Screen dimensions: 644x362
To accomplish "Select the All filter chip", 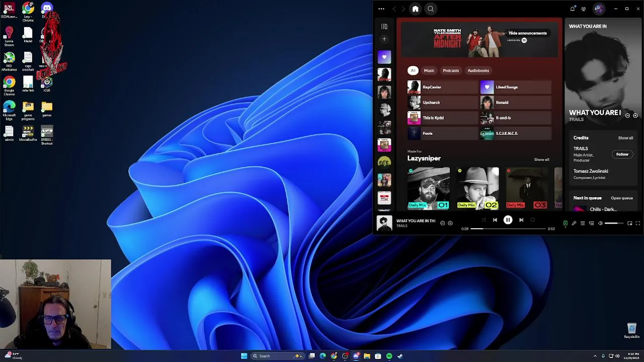I will coord(413,70).
